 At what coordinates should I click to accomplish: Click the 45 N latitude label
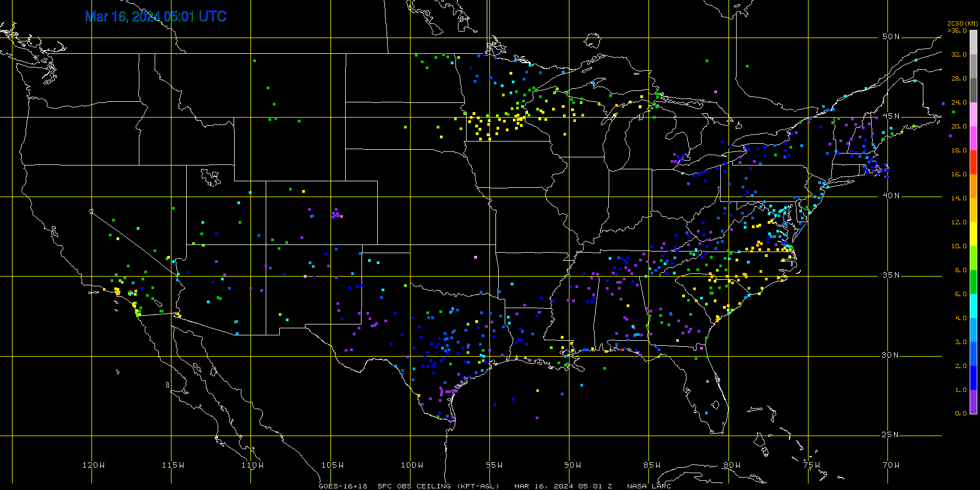(x=891, y=116)
